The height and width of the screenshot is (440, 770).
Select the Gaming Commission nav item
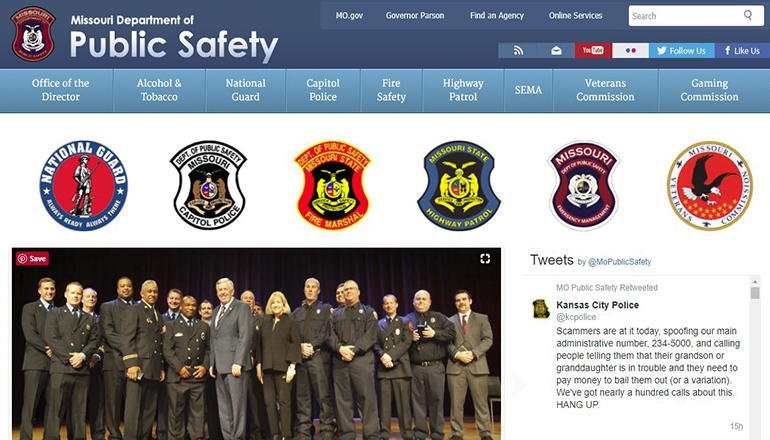pyautogui.click(x=710, y=90)
